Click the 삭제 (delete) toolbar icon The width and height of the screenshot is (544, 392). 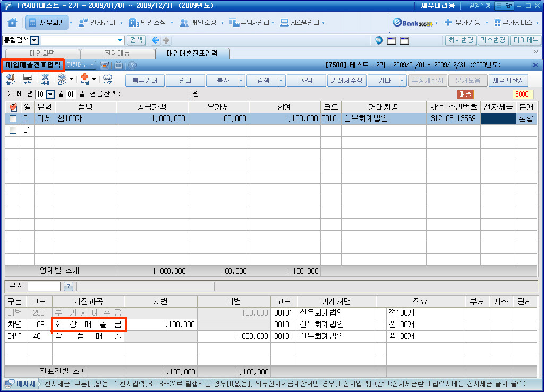(x=45, y=80)
